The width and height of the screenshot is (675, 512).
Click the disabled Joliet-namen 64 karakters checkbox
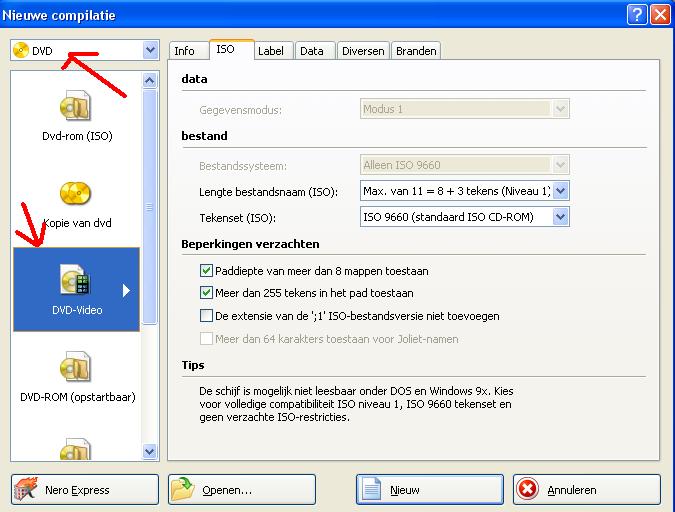(206, 338)
